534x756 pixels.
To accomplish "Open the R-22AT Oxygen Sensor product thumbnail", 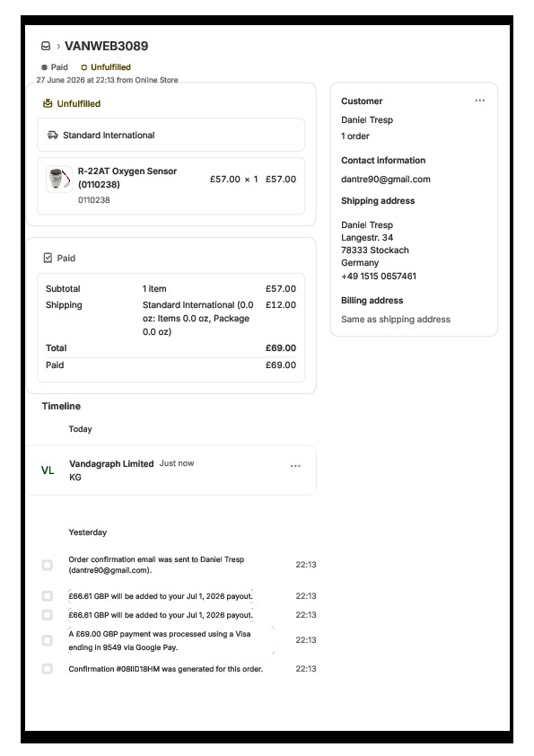I will 59,180.
